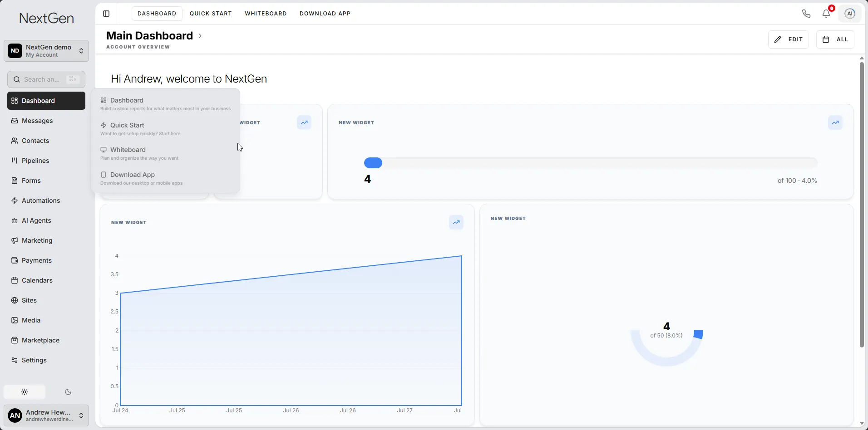The image size is (868, 430).
Task: Choose Quick Start in the flyout menu
Action: coord(166,129)
